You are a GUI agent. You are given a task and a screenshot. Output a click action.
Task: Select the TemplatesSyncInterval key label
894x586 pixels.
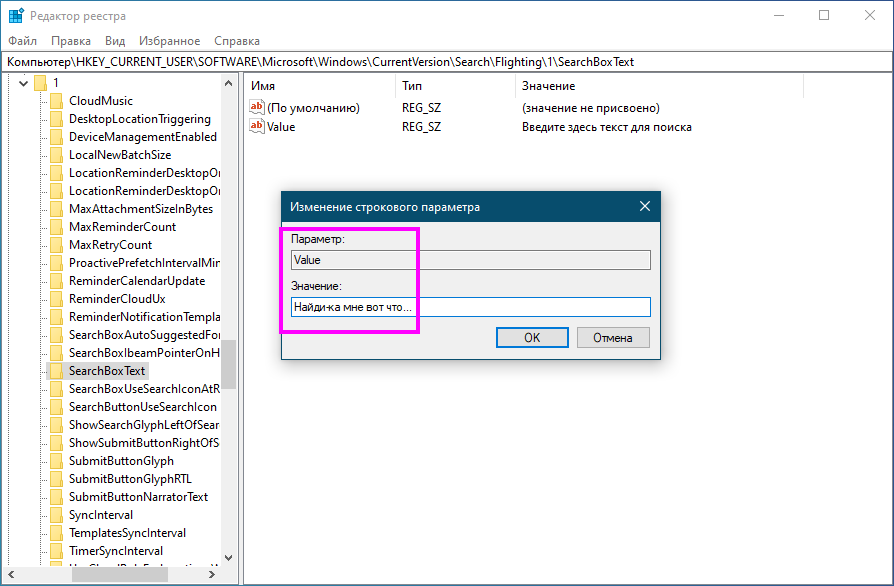(x=127, y=533)
